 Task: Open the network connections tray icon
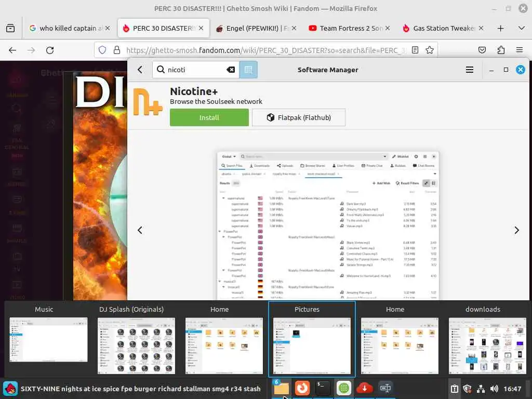481,389
